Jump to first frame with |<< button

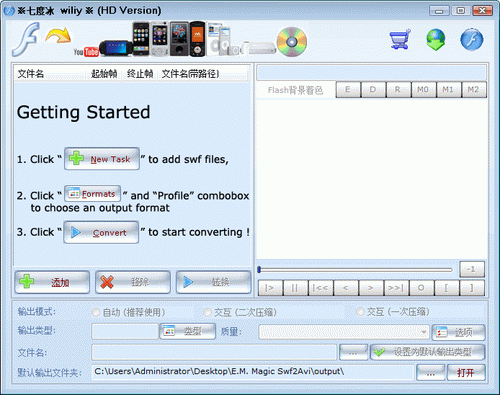click(321, 288)
